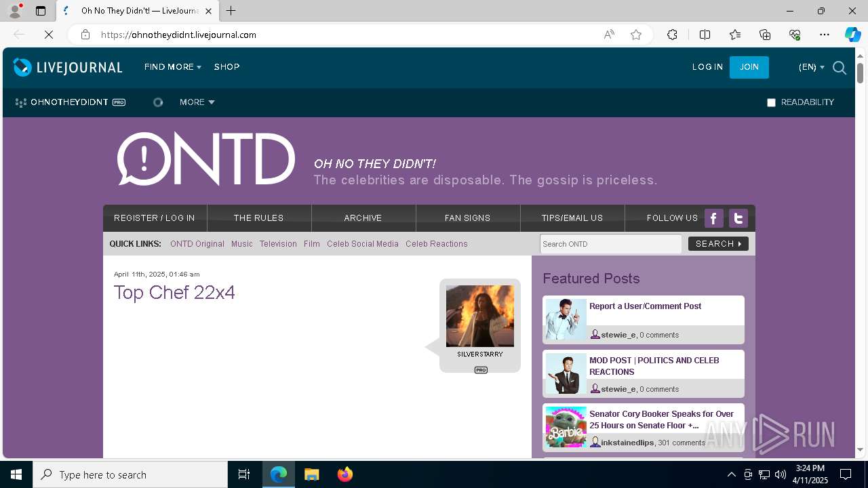Open the Register / Log In tab
Viewport: 868px width, 488px height.
coord(155,218)
